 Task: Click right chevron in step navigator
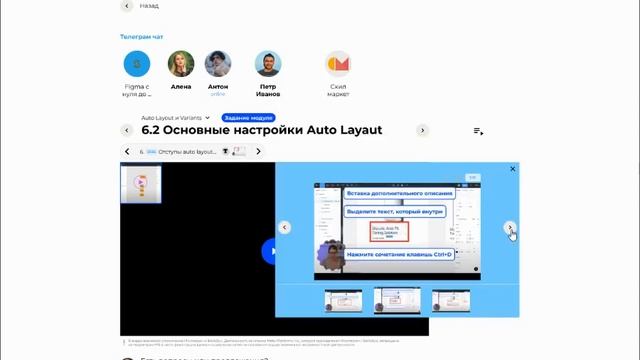coord(258,151)
